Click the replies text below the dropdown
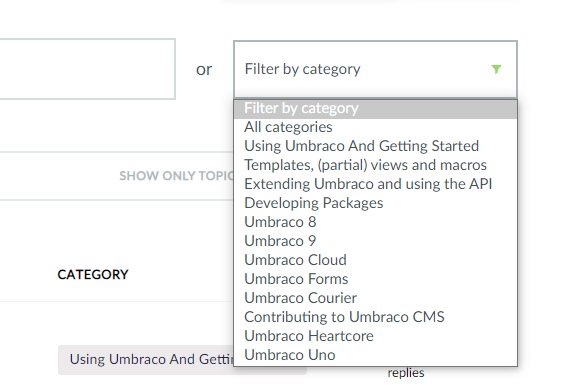The width and height of the screenshot is (583, 385). point(406,373)
